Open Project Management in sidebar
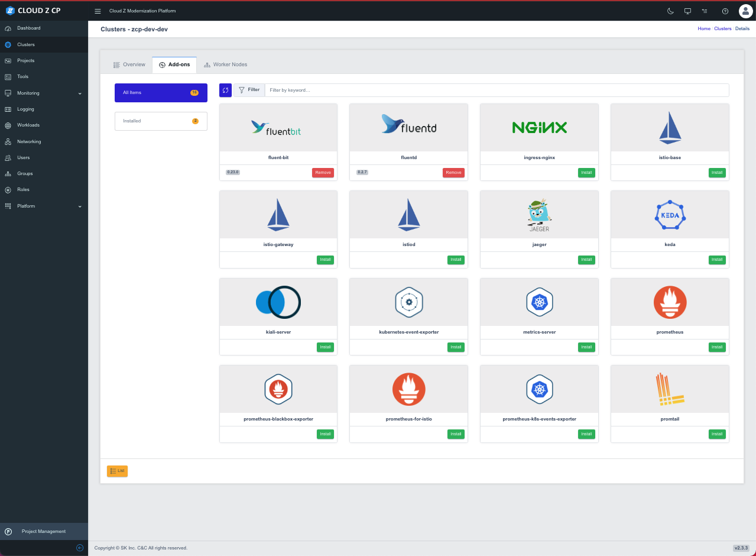Image resolution: width=756 pixels, height=556 pixels. (44, 531)
